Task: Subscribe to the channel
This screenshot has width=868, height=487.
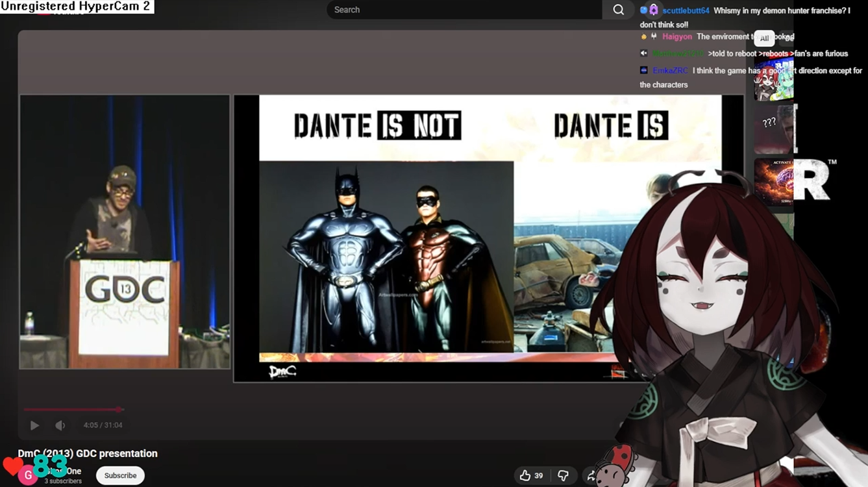Action: click(120, 475)
